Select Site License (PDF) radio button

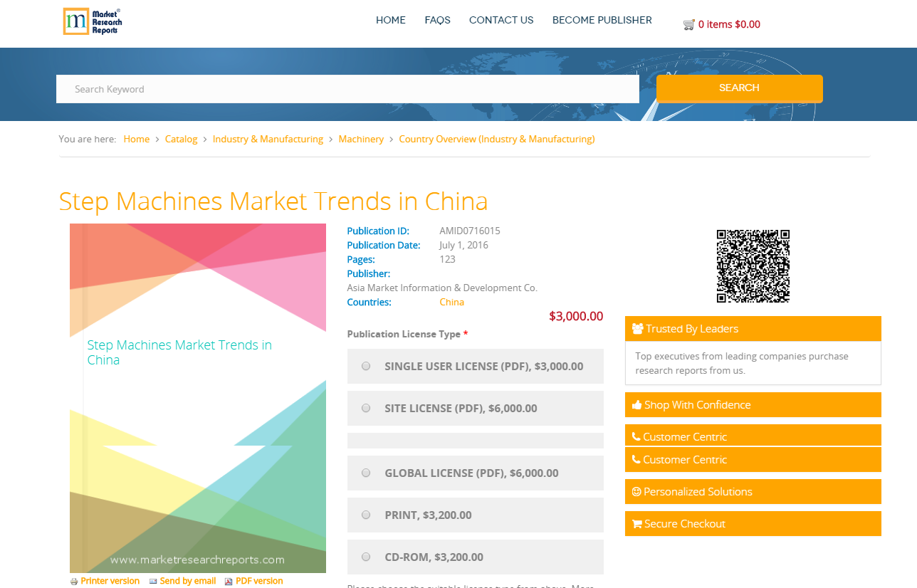pos(366,409)
